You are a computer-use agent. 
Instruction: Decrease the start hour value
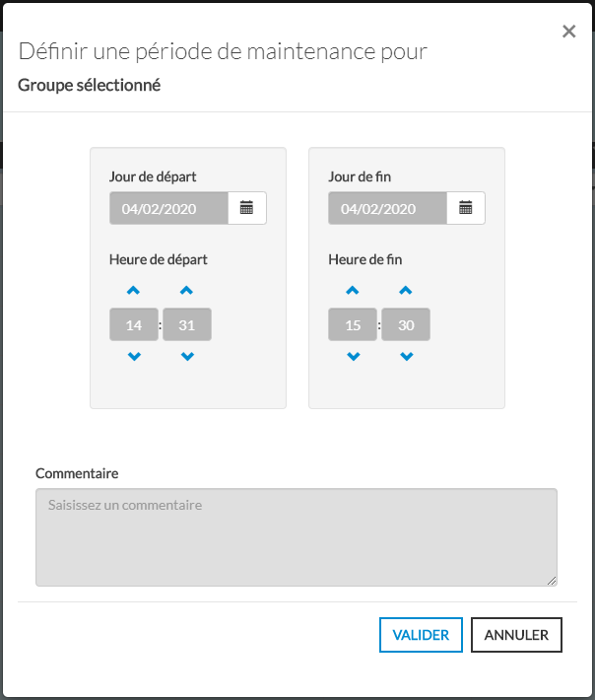135,357
